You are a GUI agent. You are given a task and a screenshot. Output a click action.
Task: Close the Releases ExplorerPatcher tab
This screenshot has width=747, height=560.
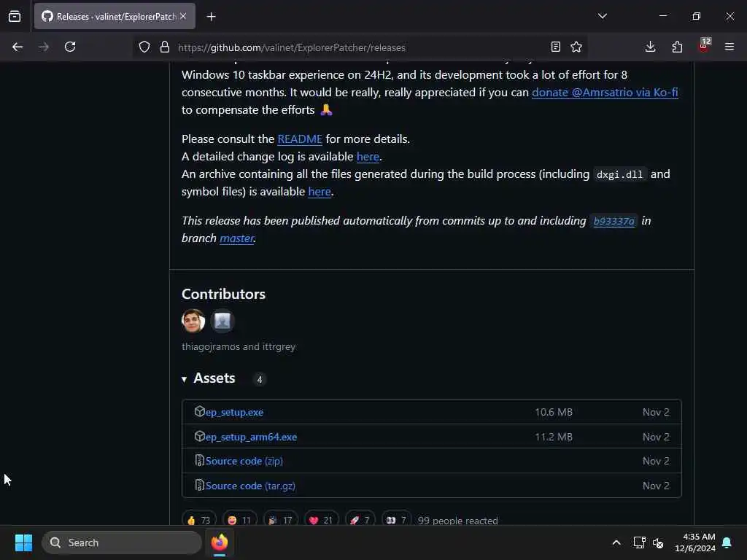coord(183,16)
